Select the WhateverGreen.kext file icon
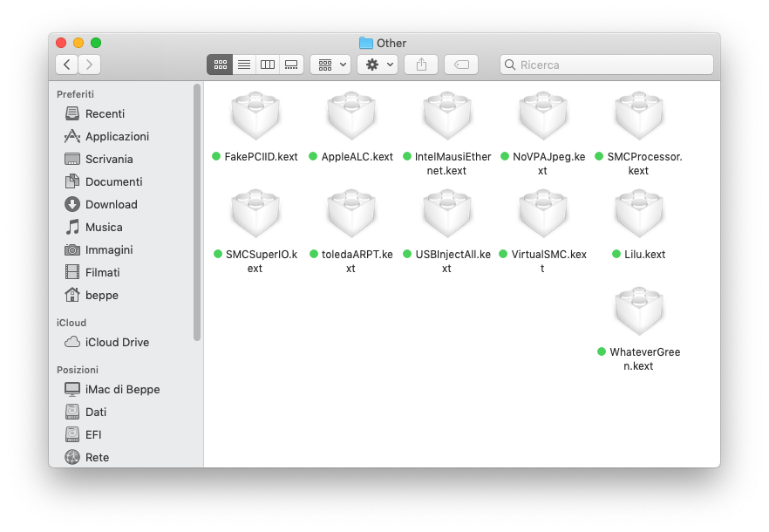769x532 pixels. click(x=639, y=311)
